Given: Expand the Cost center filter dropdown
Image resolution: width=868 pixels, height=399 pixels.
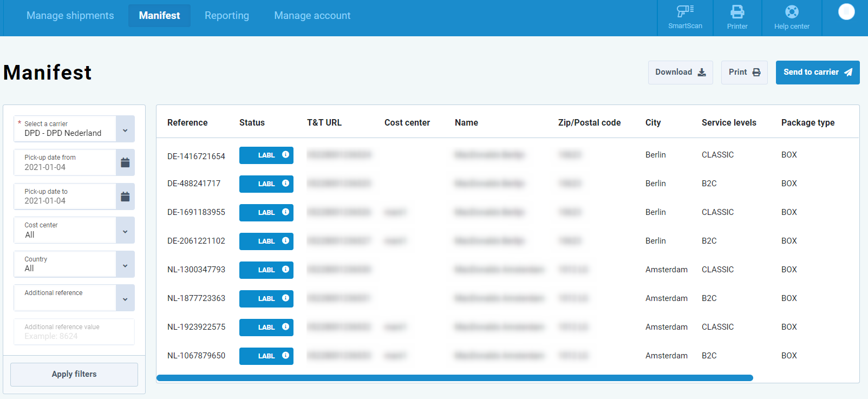Looking at the screenshot, I should coord(125,231).
